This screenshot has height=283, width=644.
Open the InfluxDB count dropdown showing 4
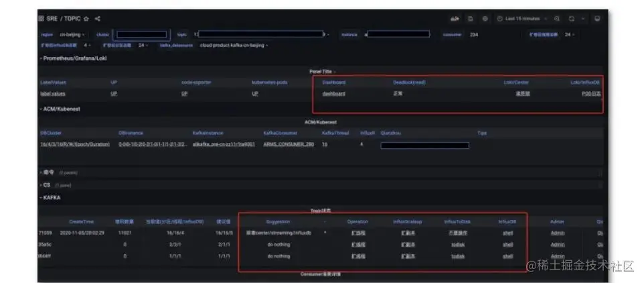[87, 45]
